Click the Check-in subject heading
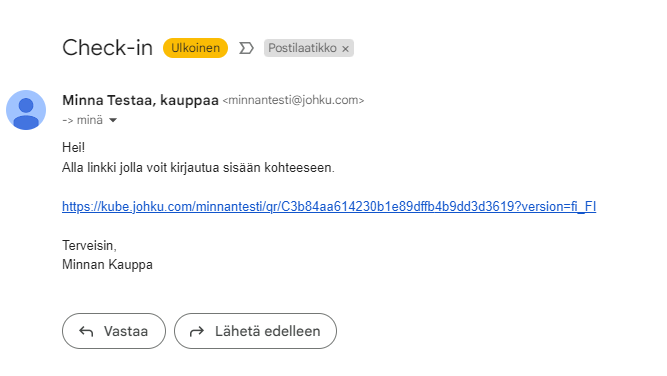This screenshot has height=376, width=667. tap(108, 48)
